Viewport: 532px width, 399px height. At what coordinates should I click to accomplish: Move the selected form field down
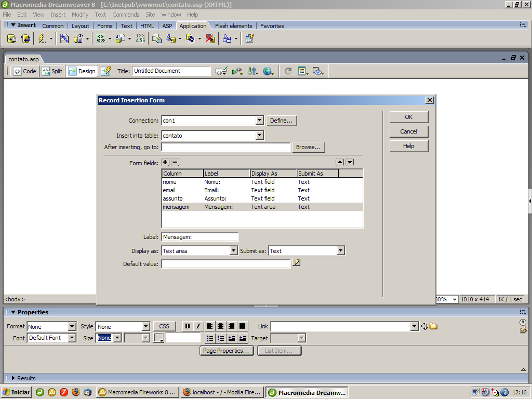tap(350, 162)
